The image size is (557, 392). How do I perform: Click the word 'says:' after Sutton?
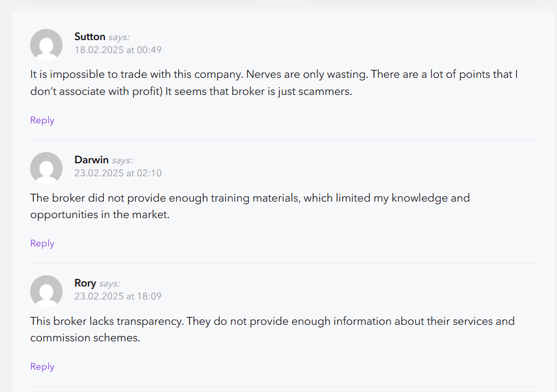119,37
